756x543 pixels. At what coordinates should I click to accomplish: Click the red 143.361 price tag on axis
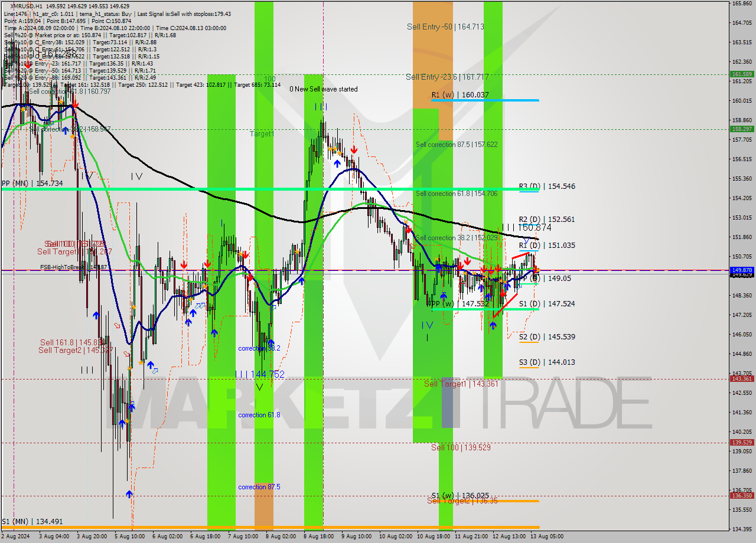(x=742, y=378)
